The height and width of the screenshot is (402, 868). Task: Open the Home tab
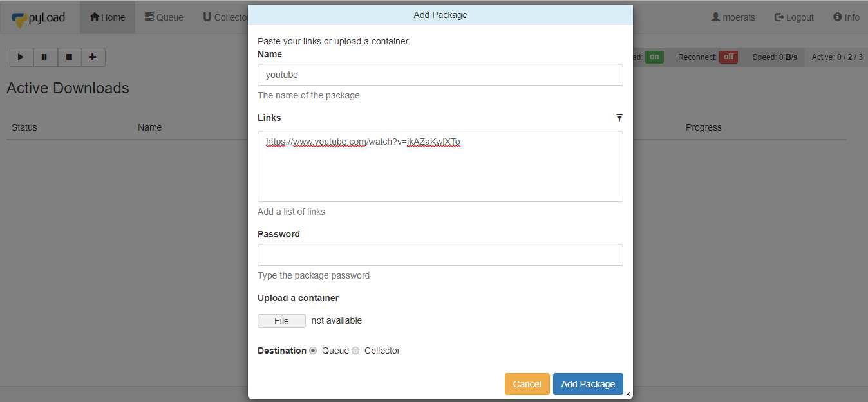click(108, 17)
